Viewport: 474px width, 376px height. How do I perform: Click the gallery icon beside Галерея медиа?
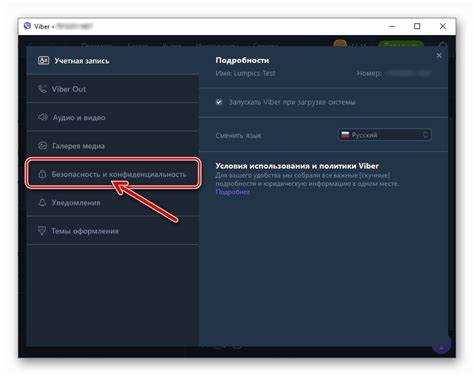pyautogui.click(x=42, y=146)
